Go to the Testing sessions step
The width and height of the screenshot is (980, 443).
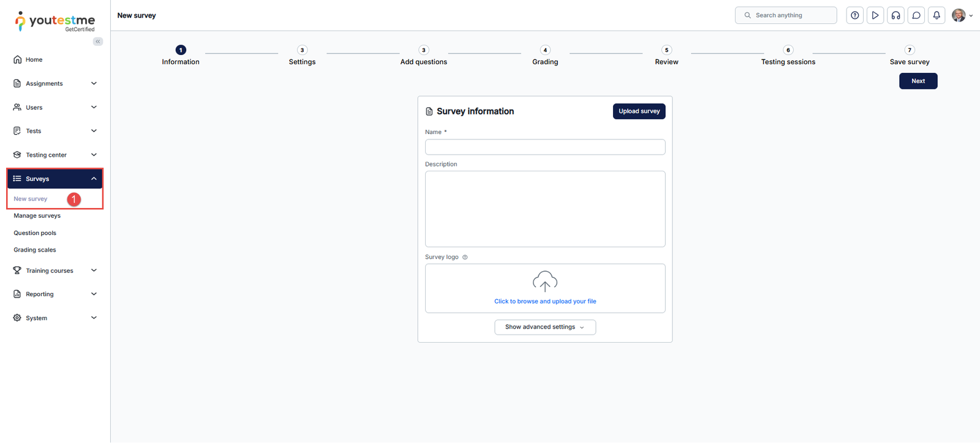coord(788,55)
